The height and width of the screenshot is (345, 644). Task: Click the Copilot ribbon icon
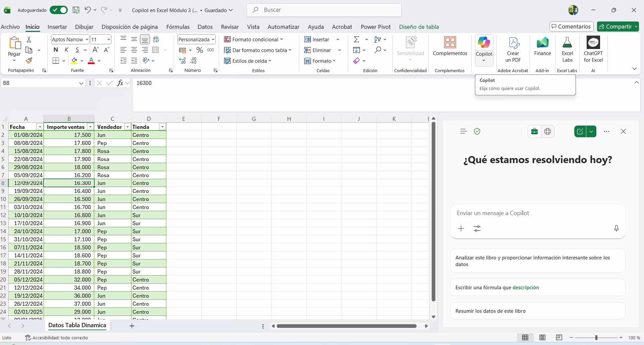click(484, 43)
